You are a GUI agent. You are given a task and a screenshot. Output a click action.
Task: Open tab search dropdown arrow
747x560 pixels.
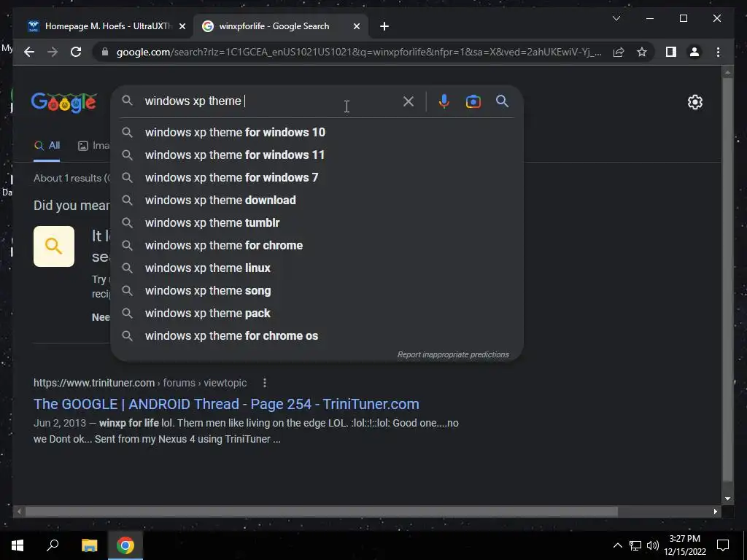616,18
